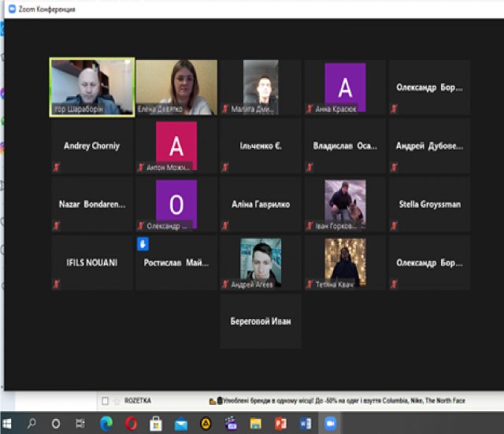Click the raised hand icon on Ростислав Май tile

[x=143, y=243]
